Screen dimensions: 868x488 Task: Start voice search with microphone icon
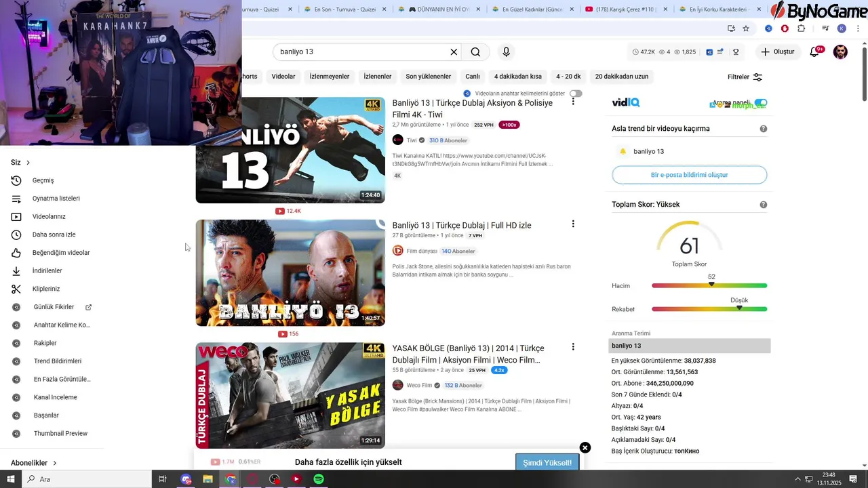(x=506, y=52)
